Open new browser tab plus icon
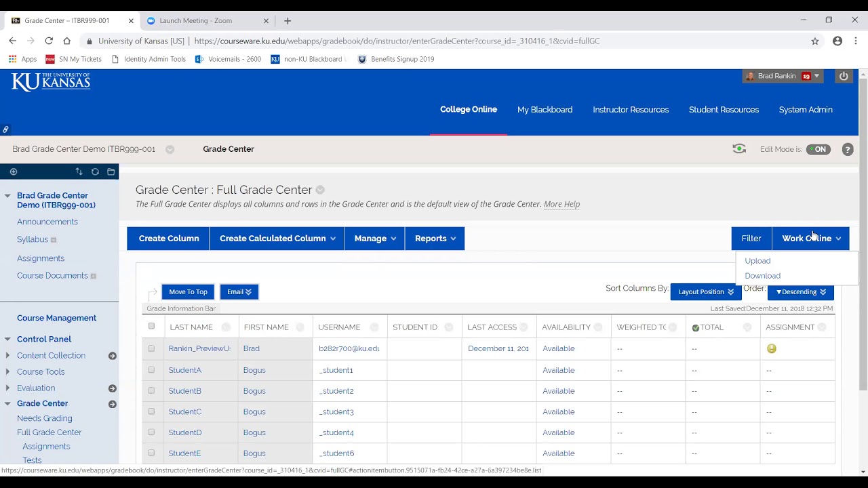The width and height of the screenshot is (868, 488). (x=288, y=20)
